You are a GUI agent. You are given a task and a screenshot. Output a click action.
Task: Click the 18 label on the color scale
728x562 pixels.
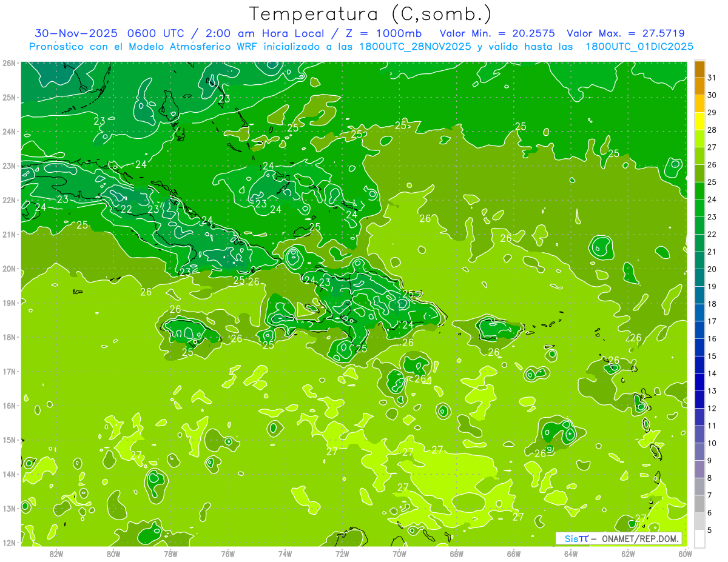coord(712,304)
